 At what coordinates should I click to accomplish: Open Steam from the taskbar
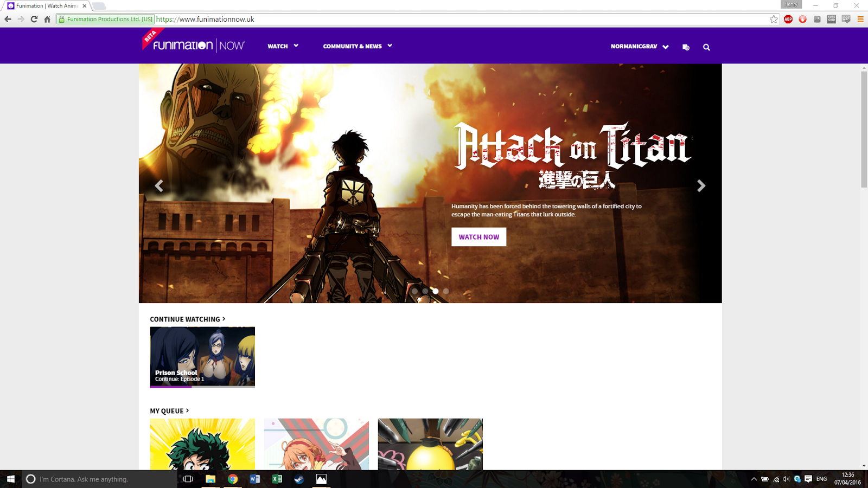[x=299, y=479]
